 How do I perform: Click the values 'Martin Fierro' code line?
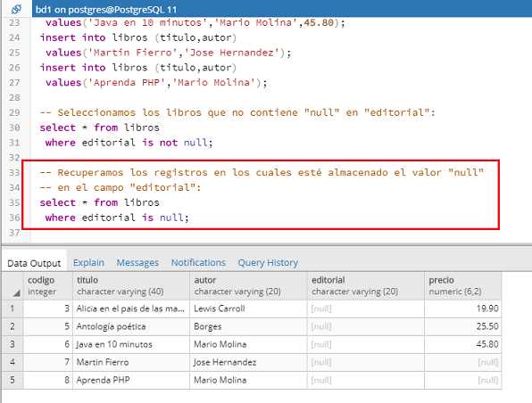click(169, 53)
